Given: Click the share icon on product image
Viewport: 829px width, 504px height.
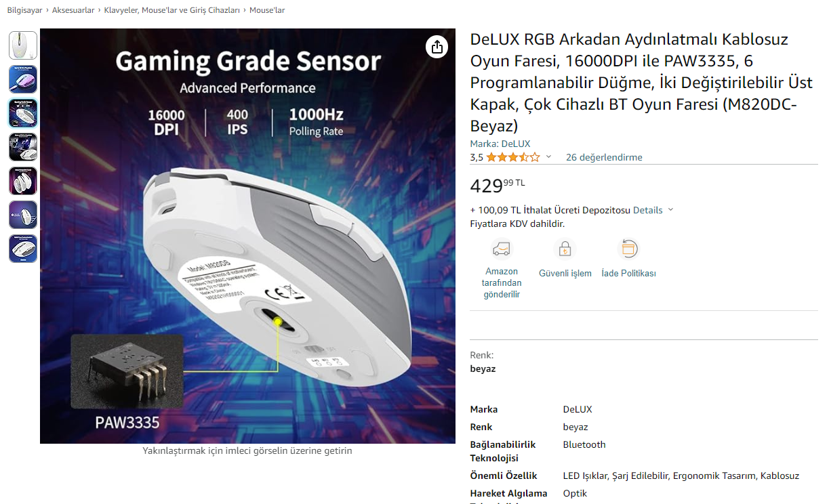Looking at the screenshot, I should coord(437,47).
